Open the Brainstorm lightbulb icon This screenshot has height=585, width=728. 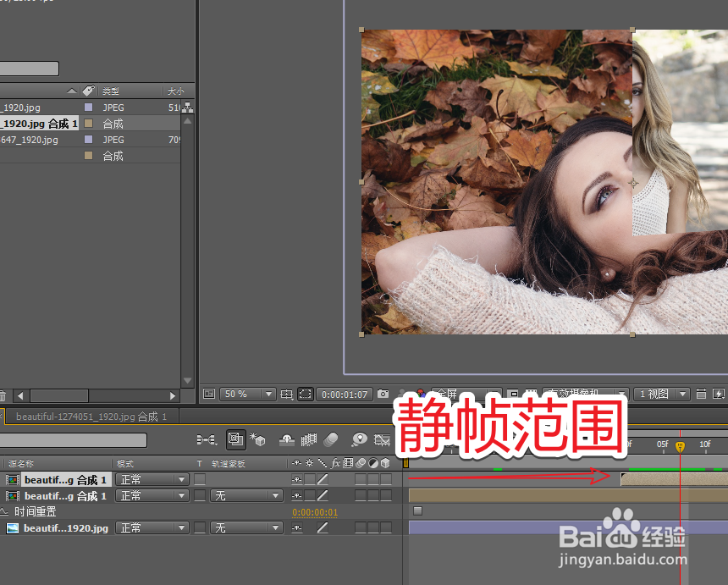(x=360, y=439)
